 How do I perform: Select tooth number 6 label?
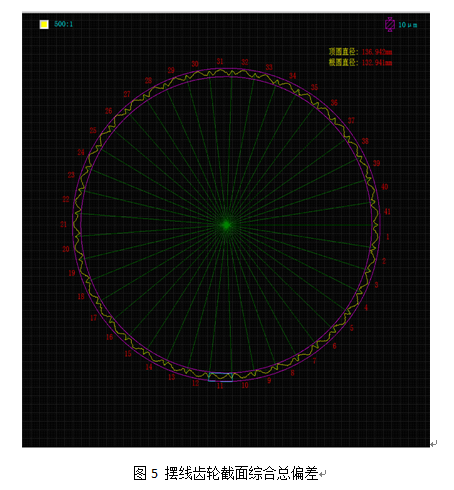(x=334, y=346)
